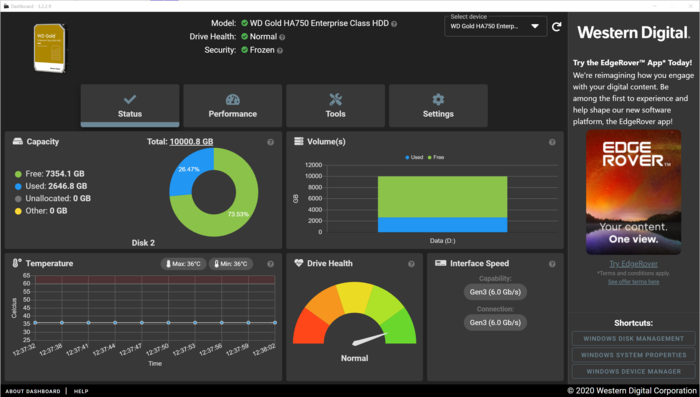Click the blue Used slice of capacity donut
The image size is (700, 397).
tap(188, 171)
